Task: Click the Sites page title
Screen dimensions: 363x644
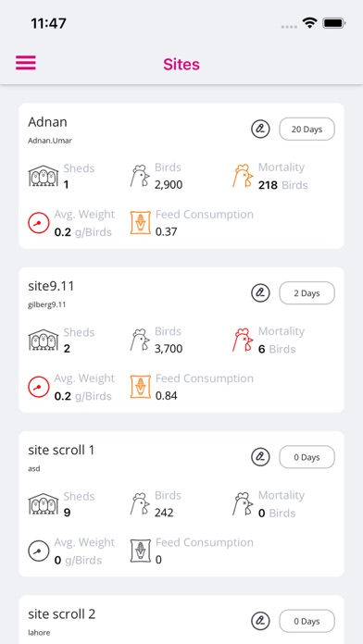Action: [x=181, y=64]
